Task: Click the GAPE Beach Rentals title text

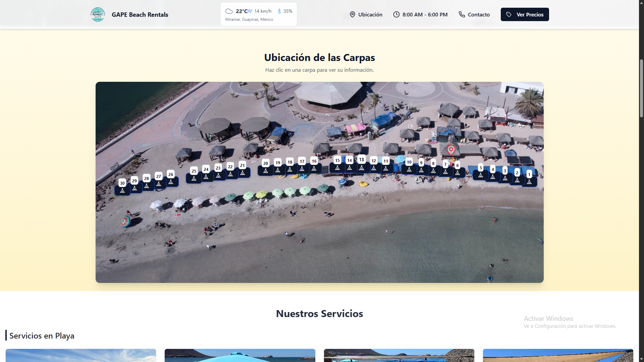Action: [140, 14]
